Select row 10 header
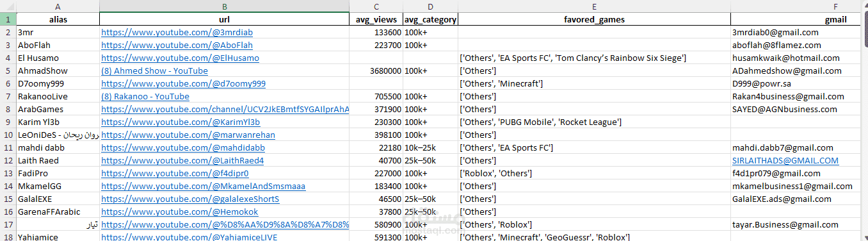868x241 pixels. pyautogui.click(x=8, y=135)
